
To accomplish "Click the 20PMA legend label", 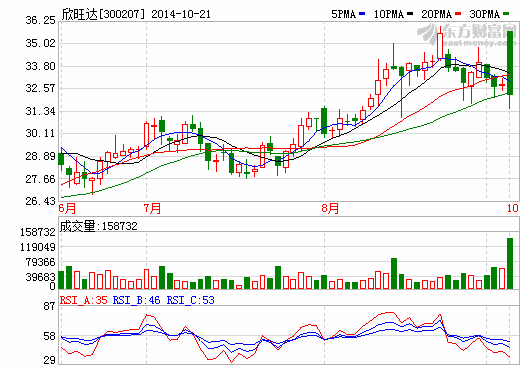I will pyautogui.click(x=437, y=14).
